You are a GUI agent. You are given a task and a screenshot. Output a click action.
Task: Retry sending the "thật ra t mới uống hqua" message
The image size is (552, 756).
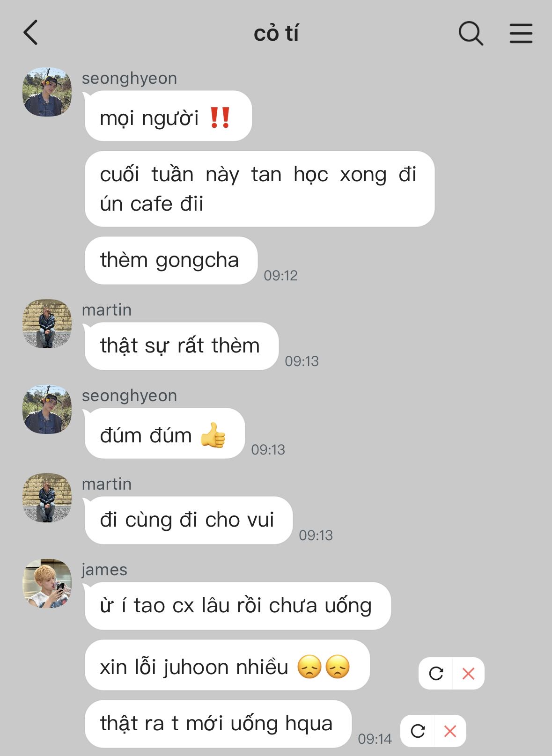[x=418, y=731]
